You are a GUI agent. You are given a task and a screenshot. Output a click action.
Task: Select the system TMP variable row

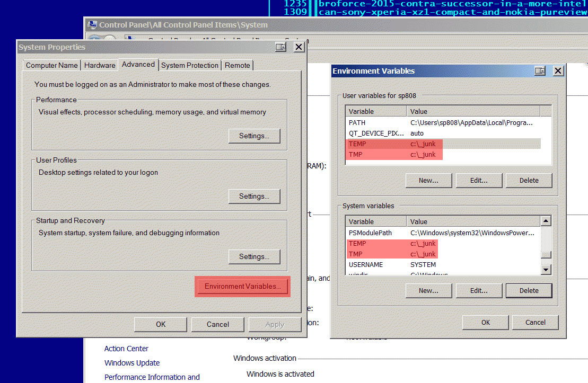[443, 254]
